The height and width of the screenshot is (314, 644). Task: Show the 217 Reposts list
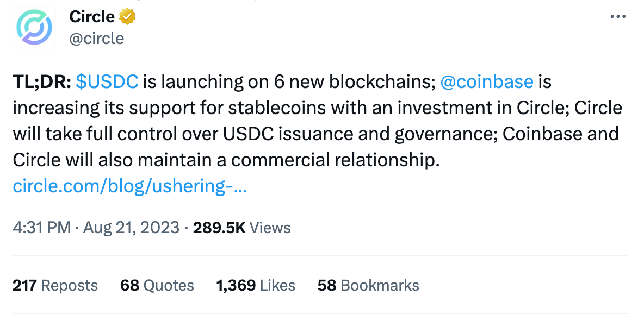coord(55,285)
